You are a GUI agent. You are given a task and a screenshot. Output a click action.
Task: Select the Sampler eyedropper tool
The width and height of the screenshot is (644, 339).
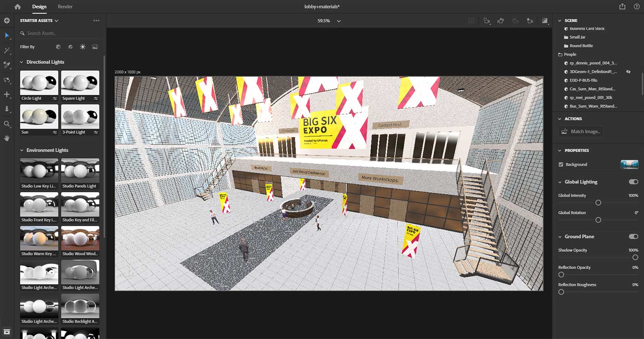click(x=7, y=65)
